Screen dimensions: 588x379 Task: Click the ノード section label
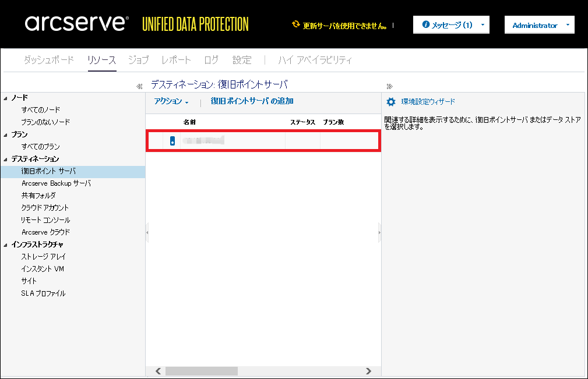[19, 98]
